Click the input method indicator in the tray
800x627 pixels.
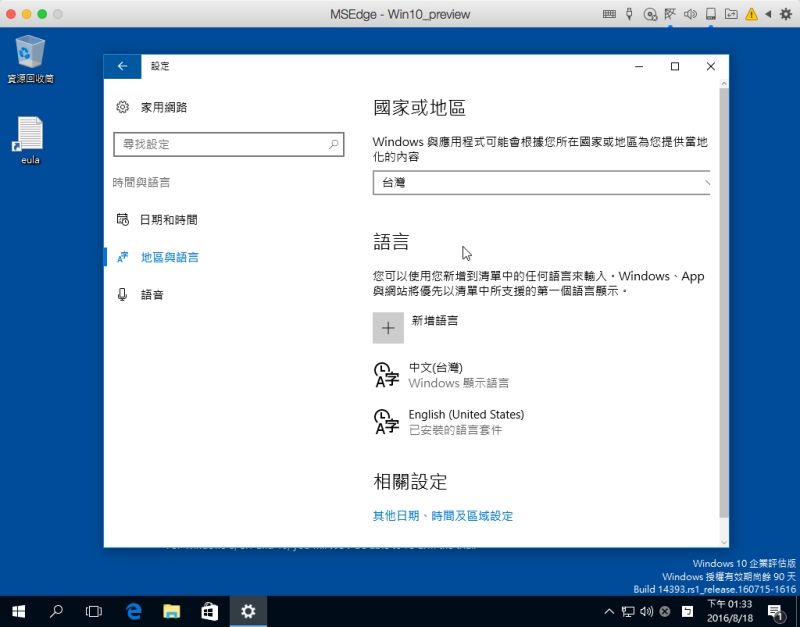[x=687, y=611]
